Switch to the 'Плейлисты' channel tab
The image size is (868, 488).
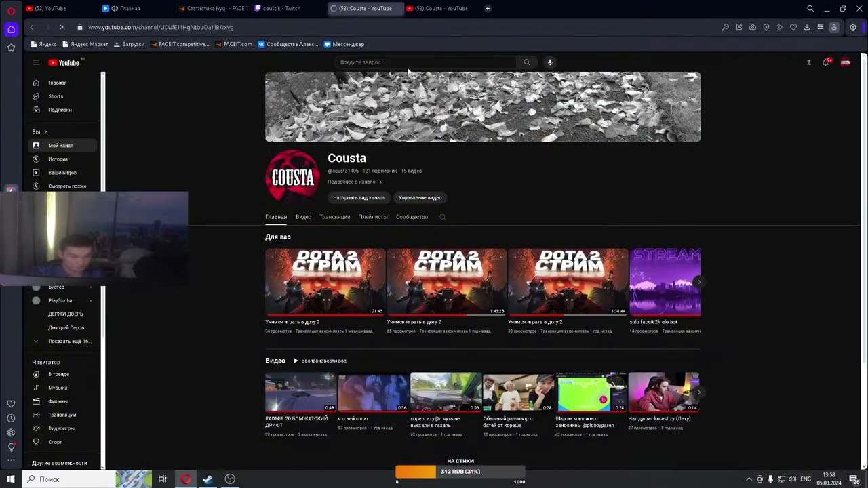click(x=373, y=217)
